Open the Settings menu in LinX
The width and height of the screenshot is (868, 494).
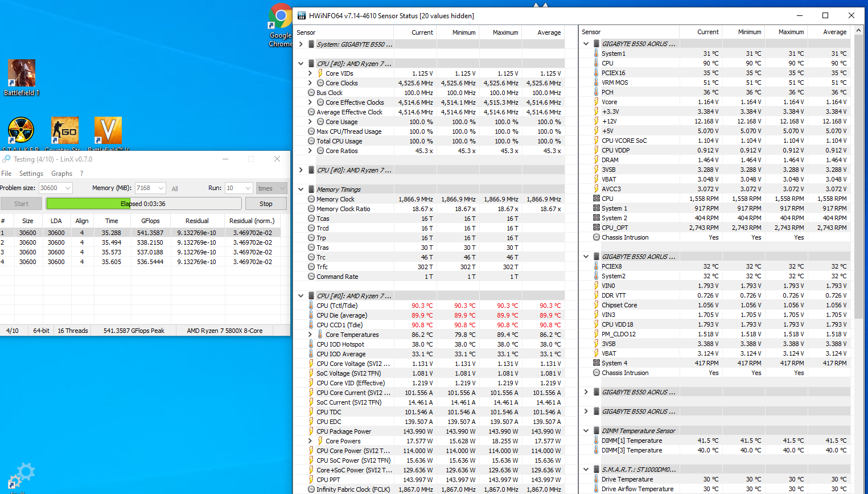31,174
